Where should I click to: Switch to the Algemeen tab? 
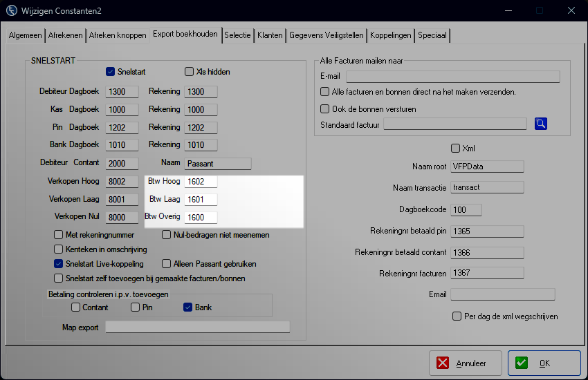pyautogui.click(x=26, y=35)
